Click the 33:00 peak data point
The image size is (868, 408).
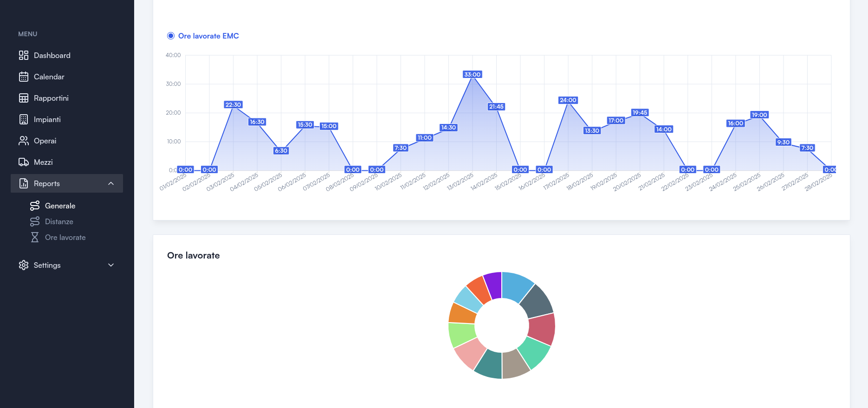(473, 74)
